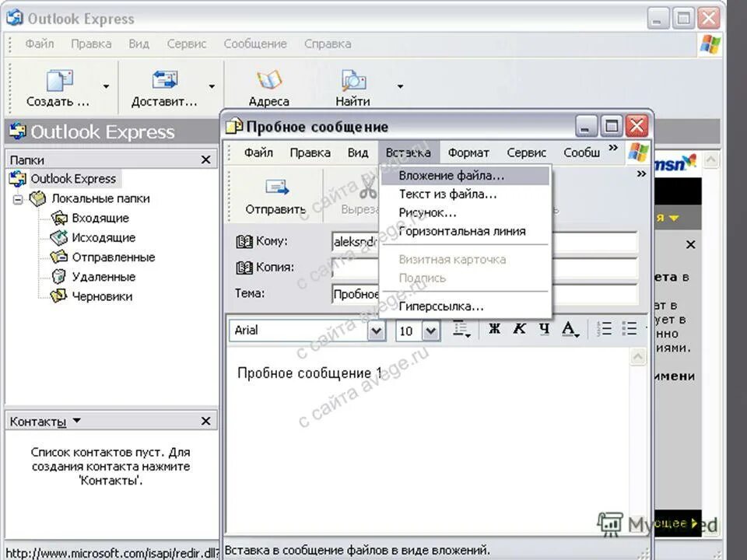Select the Локальные папки folder
The width and height of the screenshot is (747, 560).
coord(100,198)
